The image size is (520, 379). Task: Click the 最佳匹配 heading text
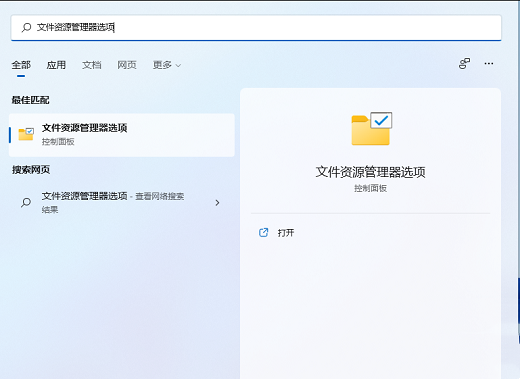pyautogui.click(x=30, y=100)
